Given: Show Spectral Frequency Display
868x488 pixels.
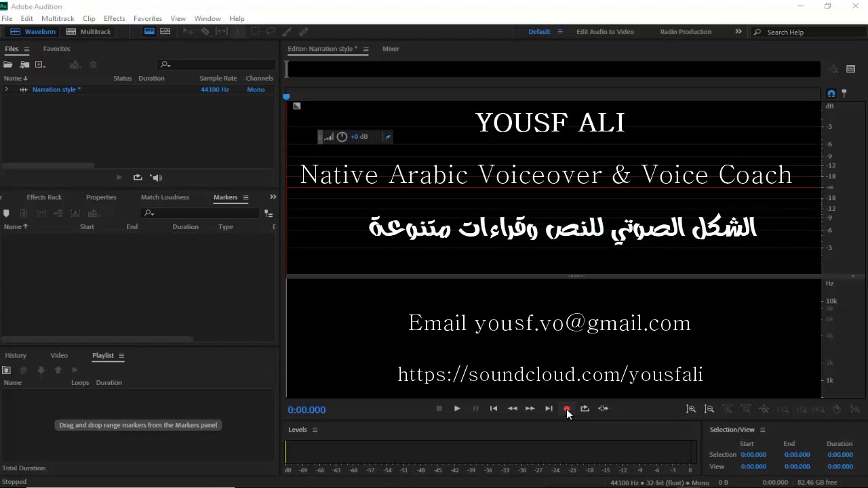Looking at the screenshot, I should tap(149, 31).
